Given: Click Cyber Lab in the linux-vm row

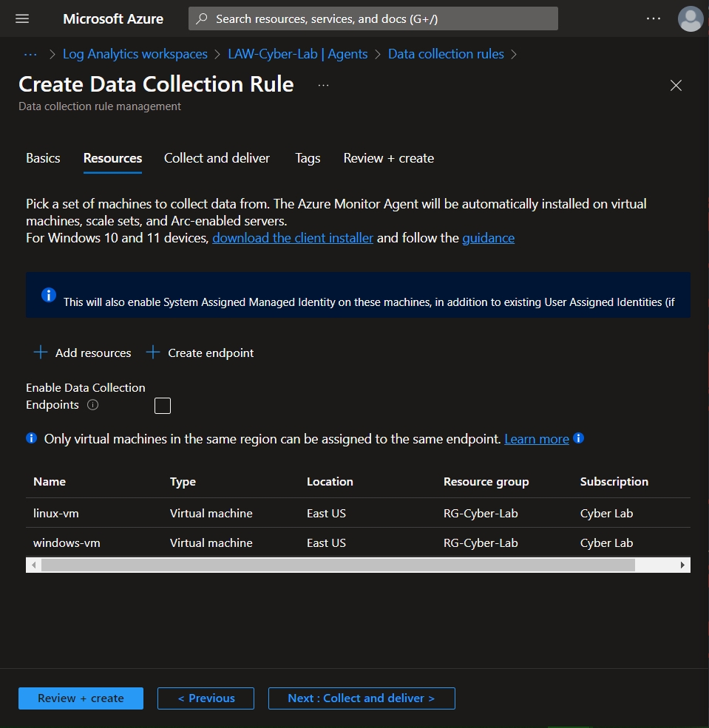Looking at the screenshot, I should click(606, 513).
